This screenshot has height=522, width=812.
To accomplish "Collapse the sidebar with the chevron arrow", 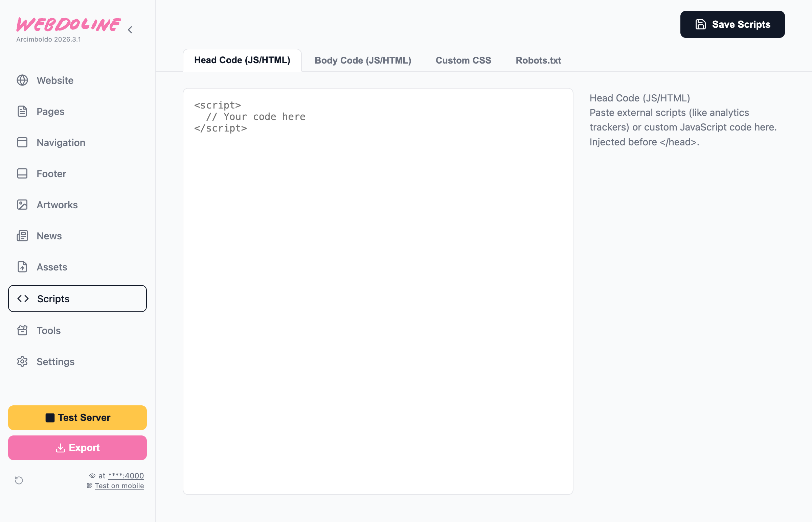I will [x=130, y=30].
